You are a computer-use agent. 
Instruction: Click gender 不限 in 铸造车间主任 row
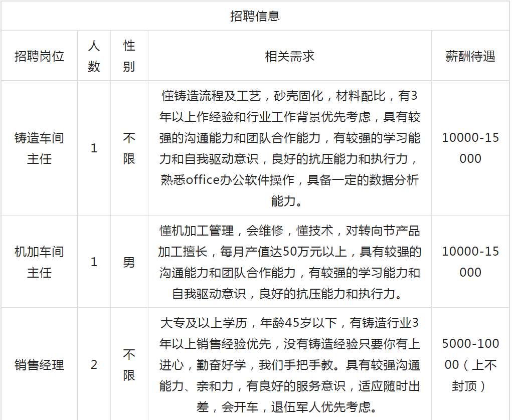point(129,148)
